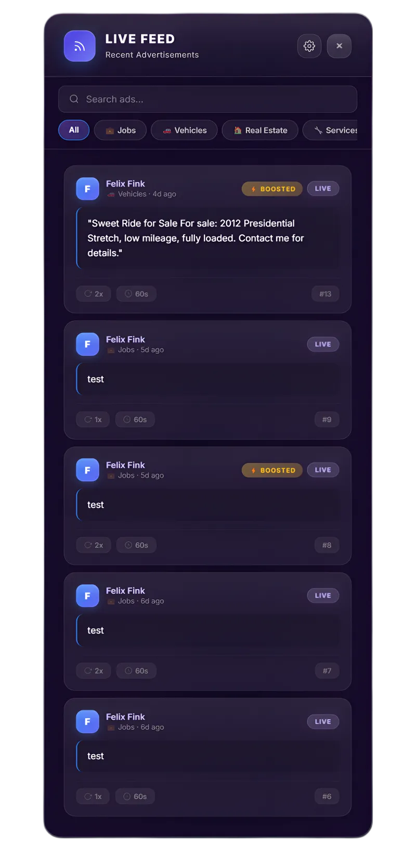
Task: Filter ads by Jobs category
Action: point(120,130)
